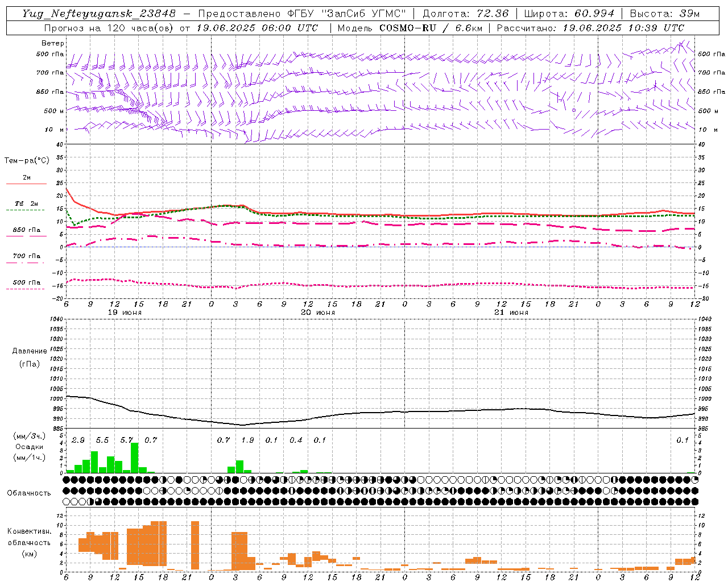Click the '0.4' precipitation amount
Screen dimensions: 728x582
tap(296, 440)
